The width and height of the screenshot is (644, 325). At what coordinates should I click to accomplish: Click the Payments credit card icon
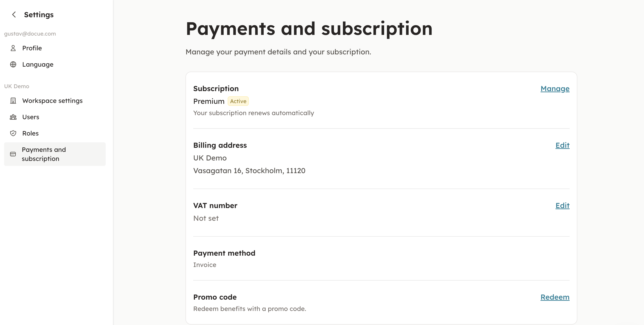click(x=13, y=154)
